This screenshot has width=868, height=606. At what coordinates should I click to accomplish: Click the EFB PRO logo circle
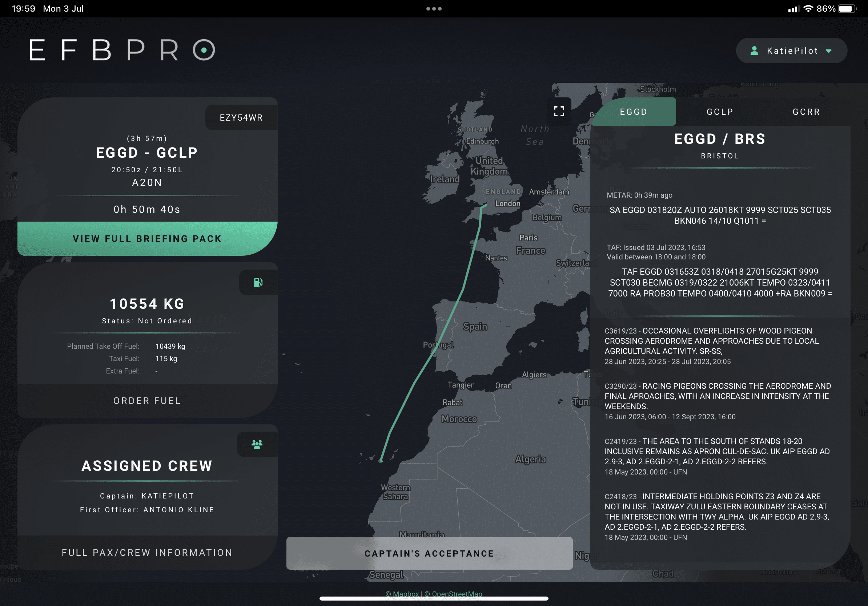coord(204,50)
